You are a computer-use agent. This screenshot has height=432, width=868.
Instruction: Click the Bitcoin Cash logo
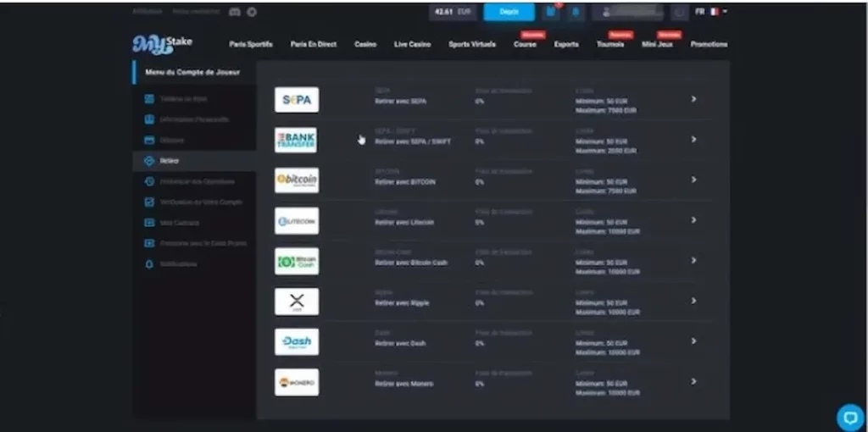point(297,261)
